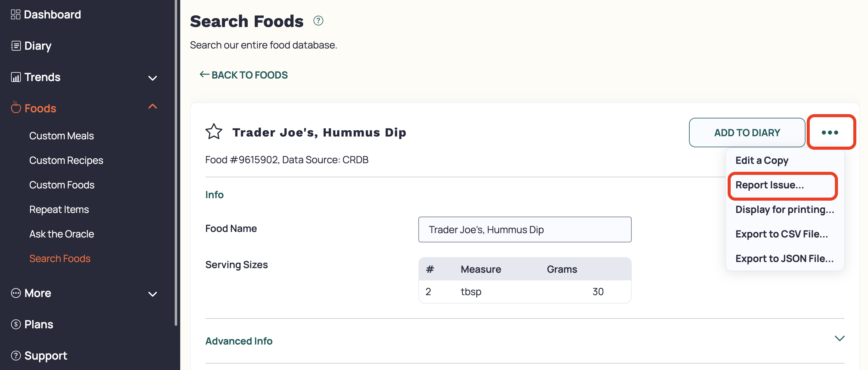Click the ADD TO DIARY button
This screenshot has width=868, height=370.
(x=747, y=133)
